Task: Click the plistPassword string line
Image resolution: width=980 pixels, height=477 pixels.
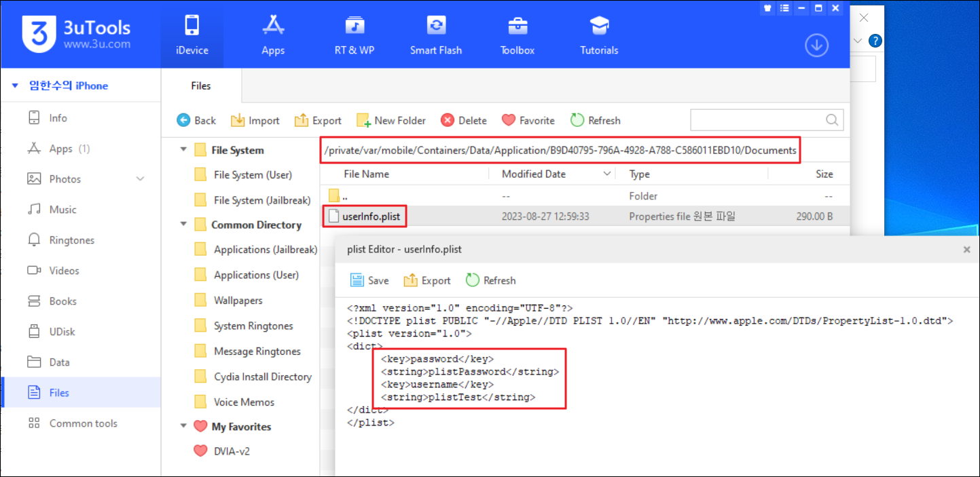Action: pyautogui.click(x=470, y=372)
